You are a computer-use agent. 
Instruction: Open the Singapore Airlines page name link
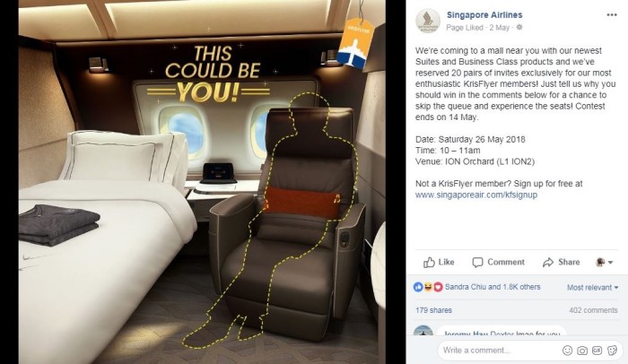(x=484, y=15)
